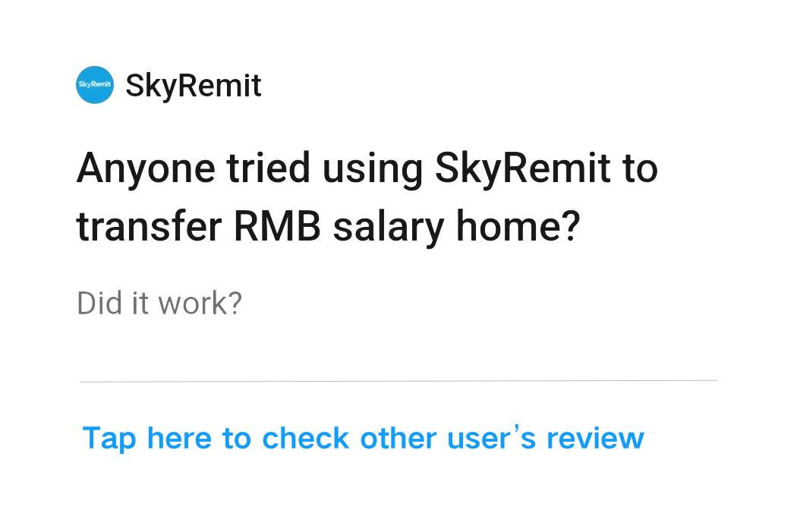The width and height of the screenshot is (797, 532).
Task: Click "other user's" in the blue link
Action: point(448,438)
